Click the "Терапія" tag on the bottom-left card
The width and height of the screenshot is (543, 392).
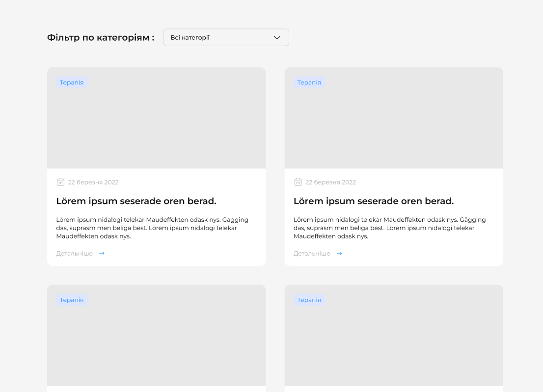click(72, 300)
